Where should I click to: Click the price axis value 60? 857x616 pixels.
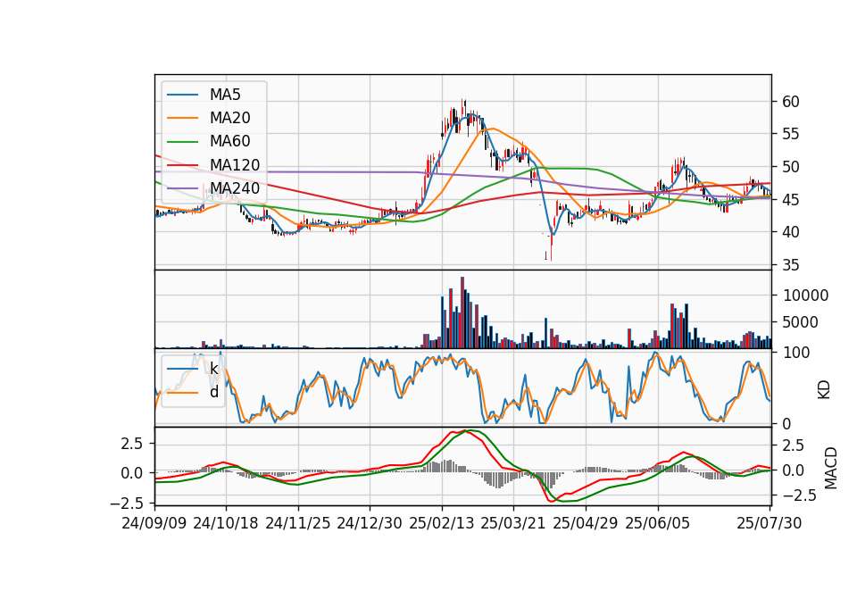click(x=791, y=102)
